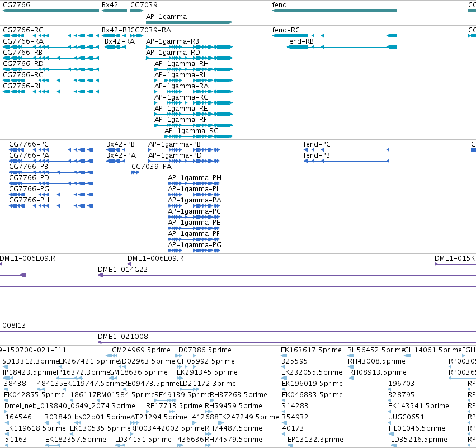This screenshot has width=476, height=448.
Task: Select transcript CG7766-RC label
Action: tap(23, 30)
